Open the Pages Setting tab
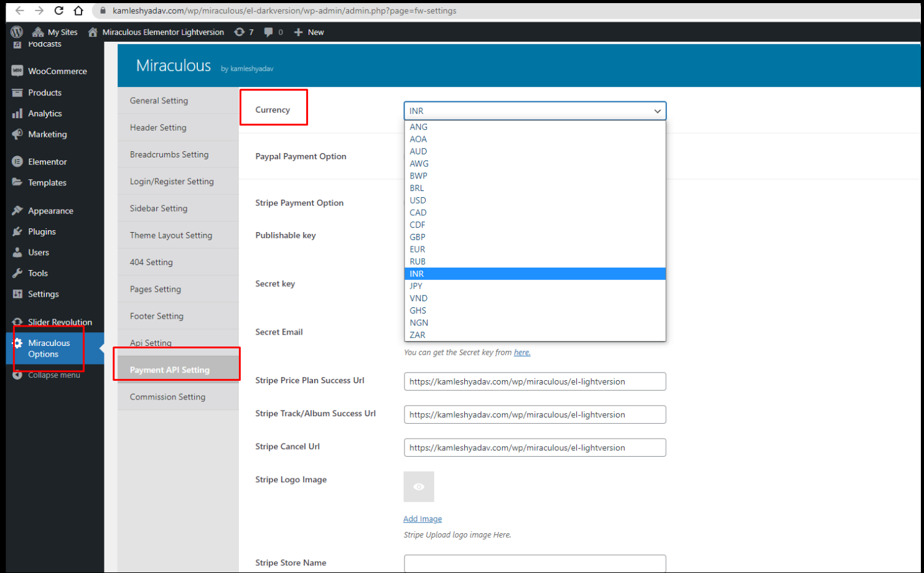 [x=178, y=289]
